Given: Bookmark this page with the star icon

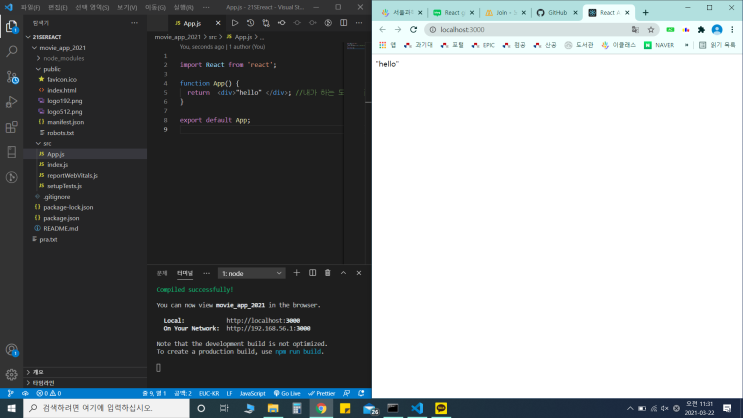Looking at the screenshot, I should point(651,29).
